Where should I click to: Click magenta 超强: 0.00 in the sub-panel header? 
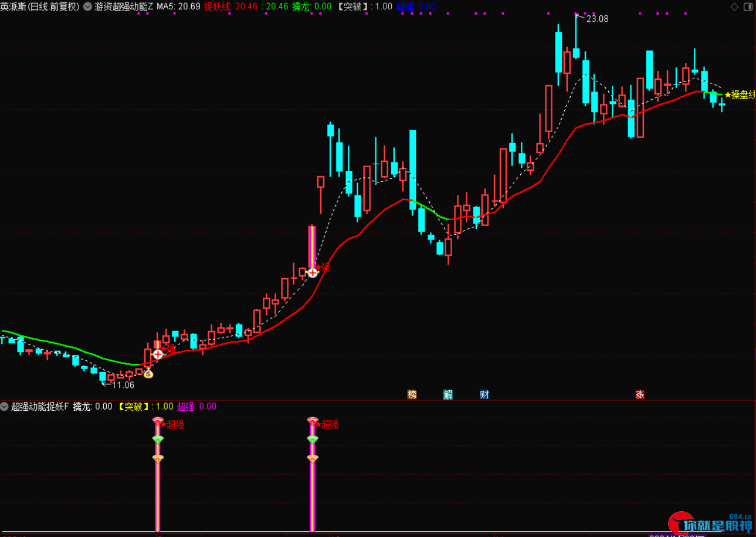196,406
